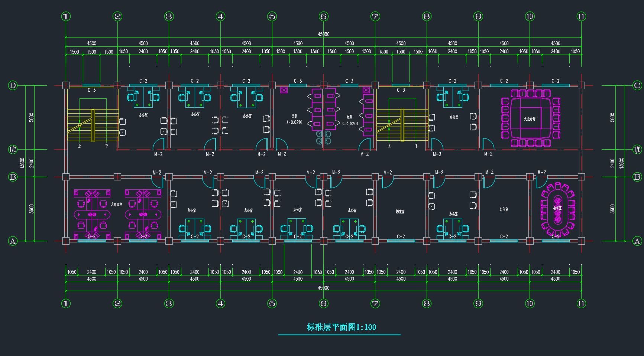
Task: Click axis bubble C on right side
Action: pyautogui.click(x=637, y=85)
